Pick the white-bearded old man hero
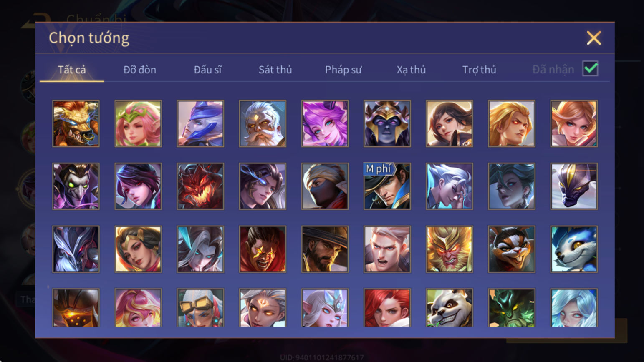This screenshot has height=362, width=644. (263, 123)
